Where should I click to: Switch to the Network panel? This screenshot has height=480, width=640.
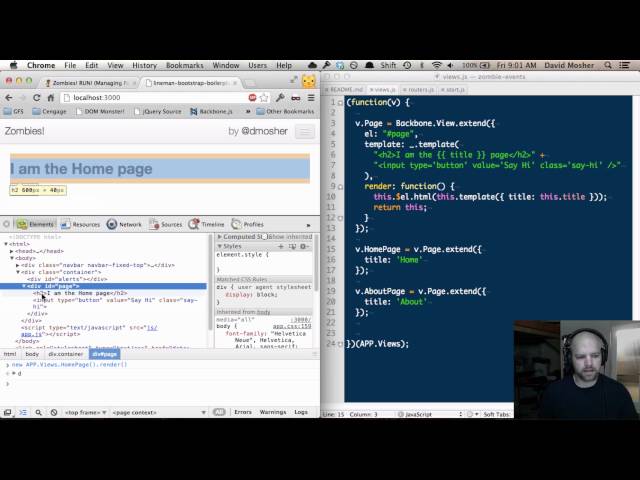click(124, 224)
